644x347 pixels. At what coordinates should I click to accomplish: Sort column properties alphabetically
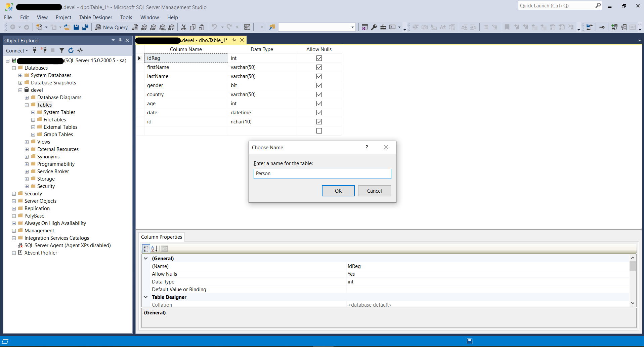(x=155, y=249)
